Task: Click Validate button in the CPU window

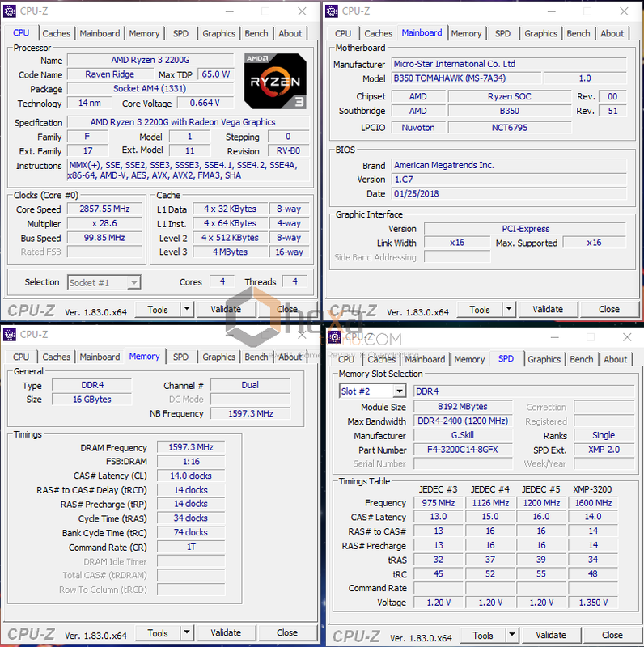Action: [x=226, y=310]
